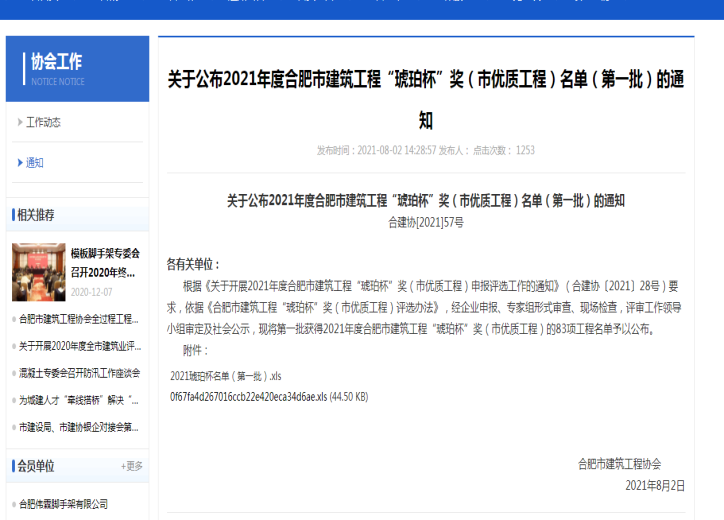
Task: Open the 市建设局、市建协银企对接会 link
Action: (x=79, y=427)
